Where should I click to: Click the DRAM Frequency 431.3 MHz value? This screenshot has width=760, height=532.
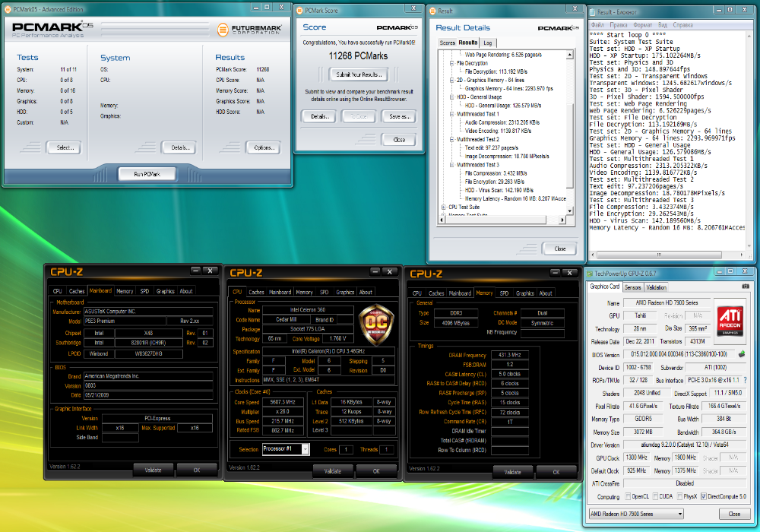(x=509, y=355)
